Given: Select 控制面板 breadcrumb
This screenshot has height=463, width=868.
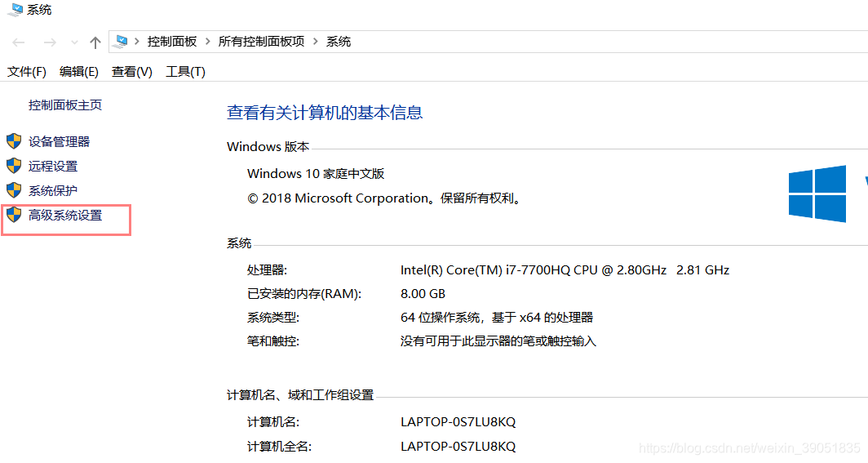Looking at the screenshot, I should tap(172, 42).
